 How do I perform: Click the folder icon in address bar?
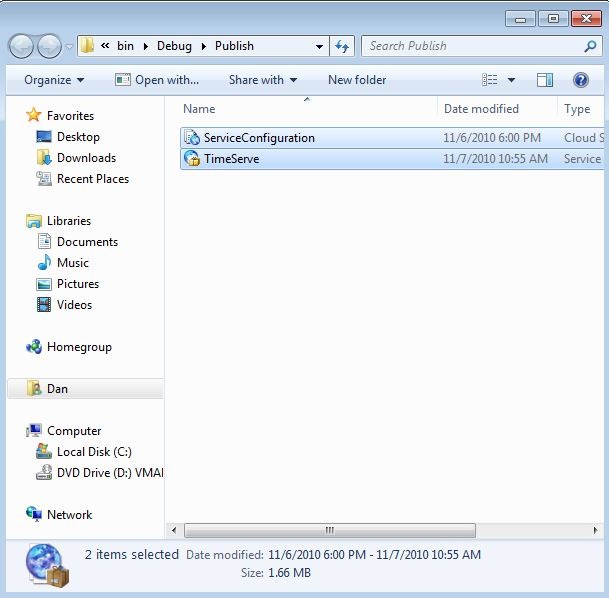pyautogui.click(x=87, y=46)
